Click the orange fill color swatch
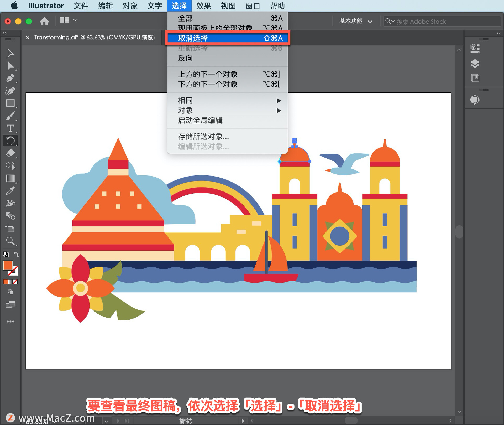Screen dimensions: 504x425 7,265
